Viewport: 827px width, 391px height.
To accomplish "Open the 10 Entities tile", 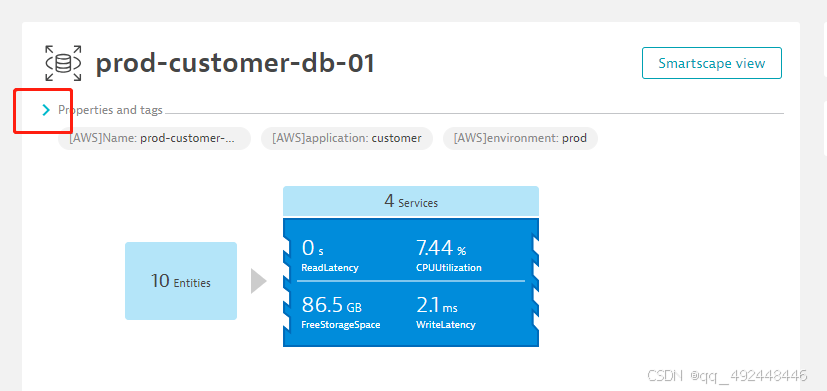I will pos(181,281).
